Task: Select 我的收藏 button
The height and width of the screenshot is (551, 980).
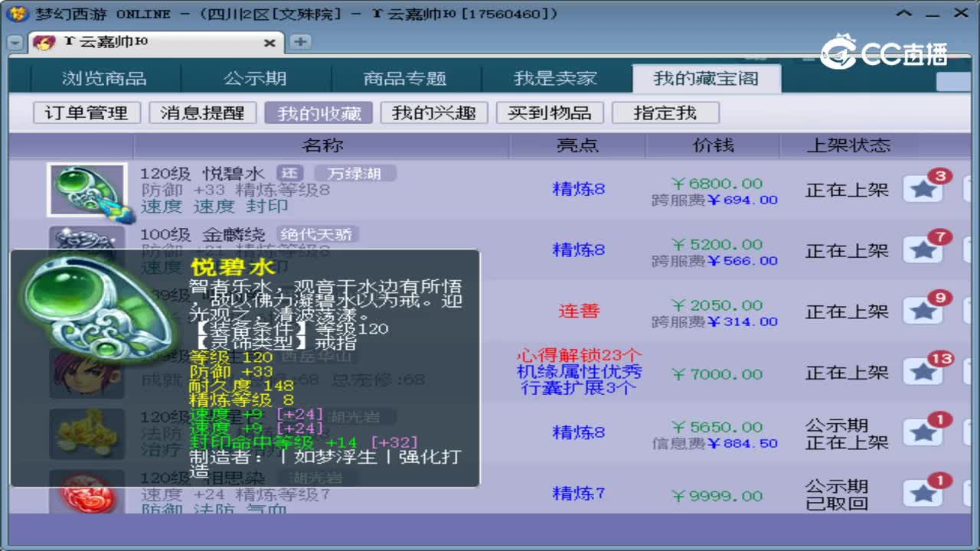Action: 318,113
